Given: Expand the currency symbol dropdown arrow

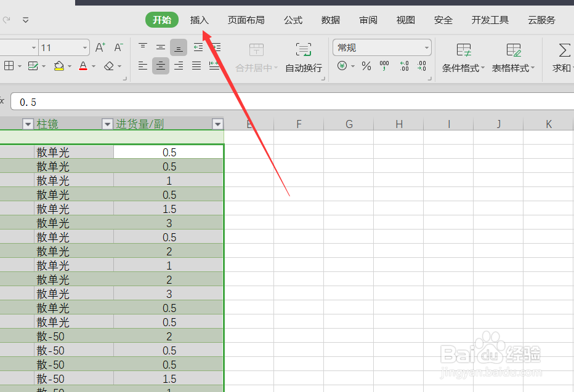Looking at the screenshot, I should [353, 66].
